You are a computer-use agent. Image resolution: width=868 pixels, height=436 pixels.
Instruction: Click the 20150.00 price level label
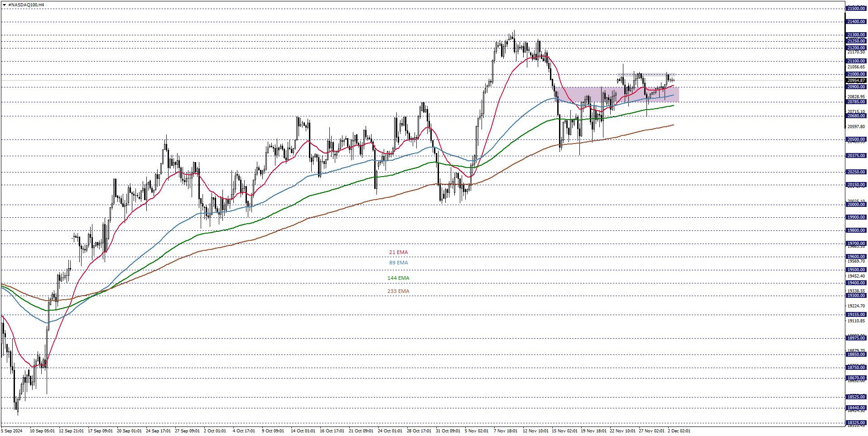coord(856,185)
